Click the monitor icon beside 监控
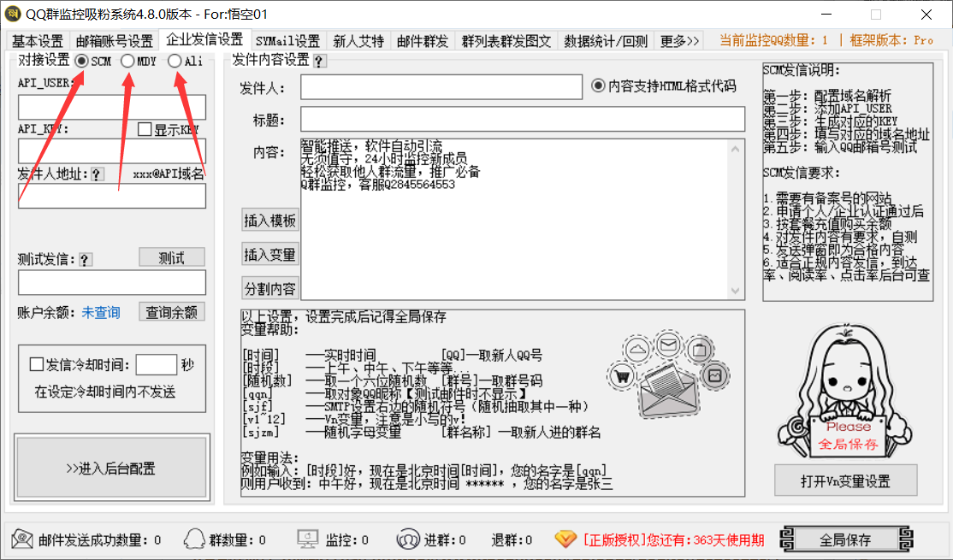The height and width of the screenshot is (560, 953). pyautogui.click(x=307, y=539)
